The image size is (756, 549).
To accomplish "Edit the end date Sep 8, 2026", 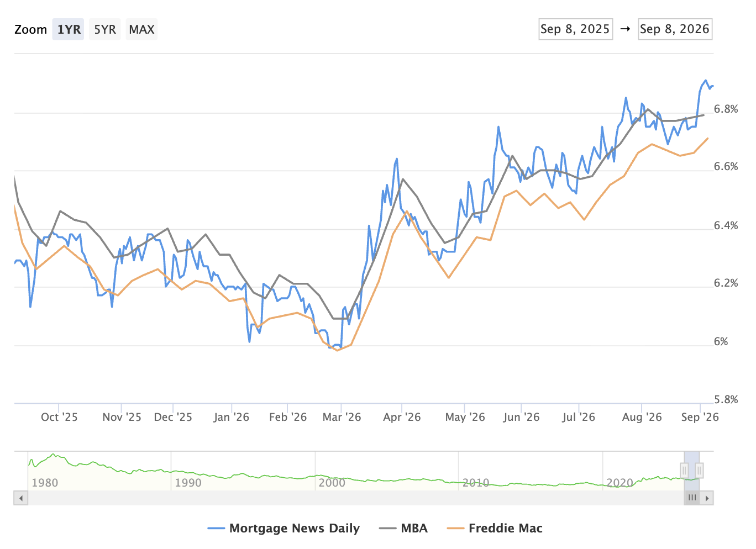I will coord(675,29).
